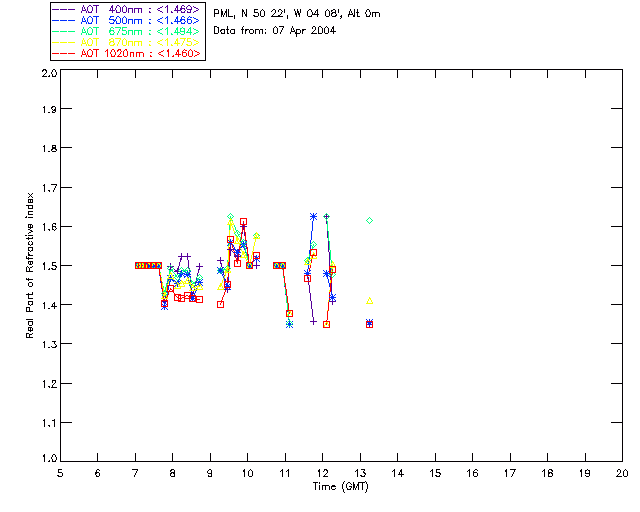Image resolution: width=640 pixels, height=512 pixels.
Task: Click the y-axis tick label '1.4'
Action: pyautogui.click(x=49, y=305)
